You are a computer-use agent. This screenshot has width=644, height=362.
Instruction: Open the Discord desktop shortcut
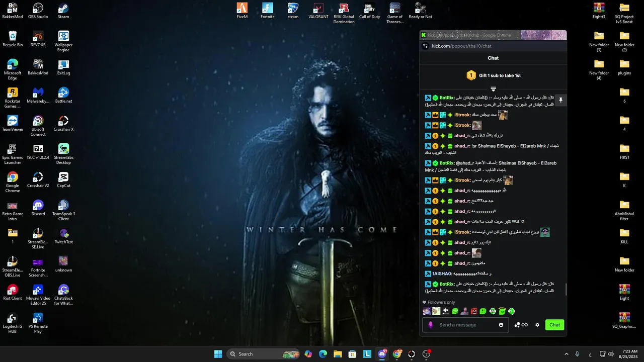click(x=38, y=208)
